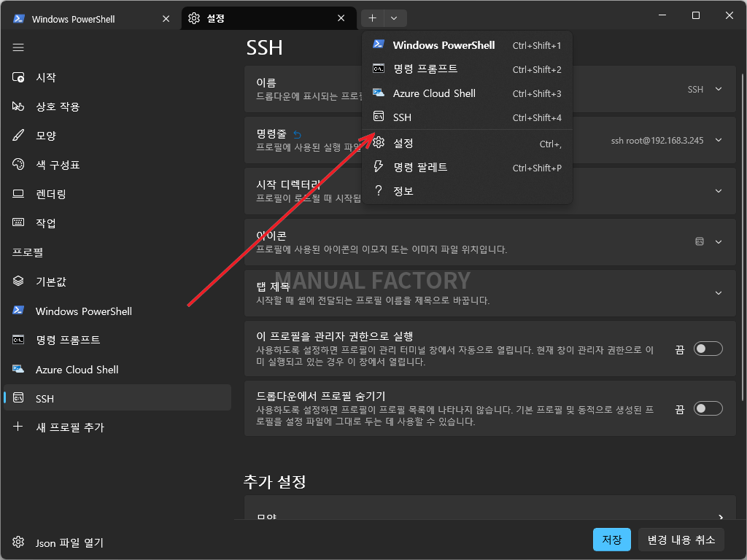Click the settings page vertical scrollbar
This screenshot has width=747, height=560.
point(743,237)
